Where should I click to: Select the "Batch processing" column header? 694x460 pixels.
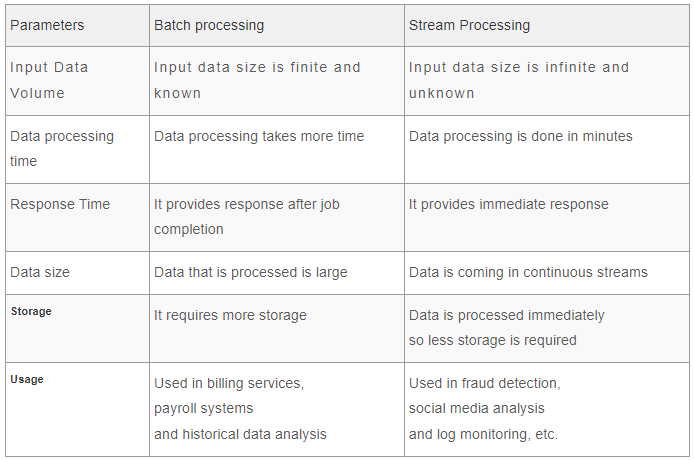pos(209,25)
